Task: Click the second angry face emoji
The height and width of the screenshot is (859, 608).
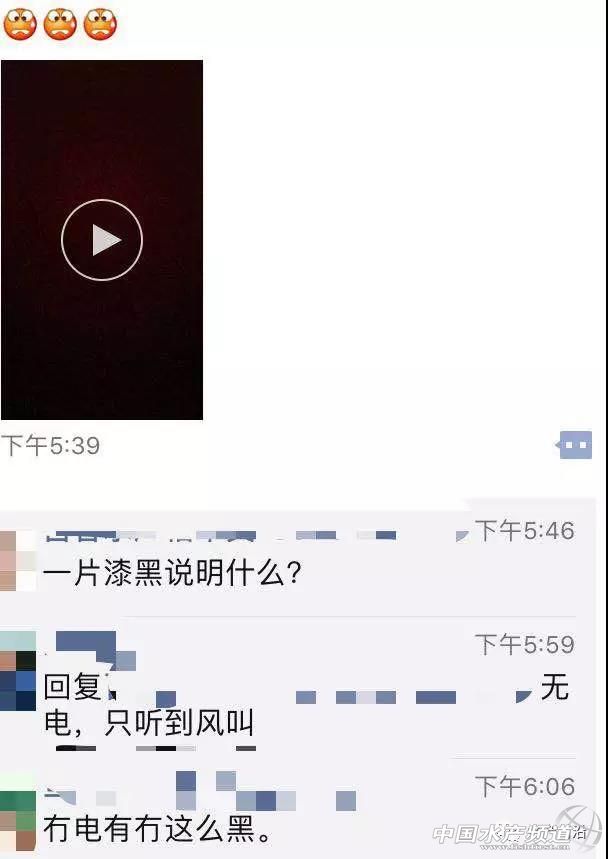Action: (x=60, y=24)
